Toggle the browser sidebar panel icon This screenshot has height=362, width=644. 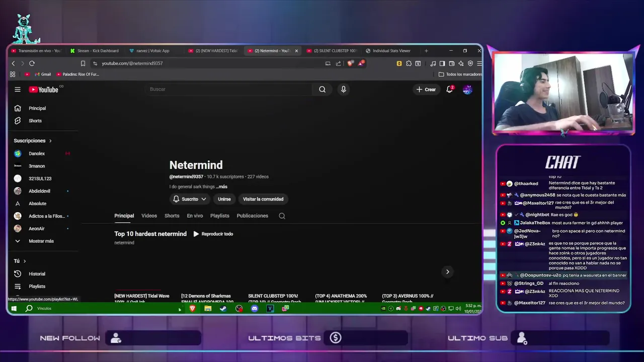(x=442, y=63)
